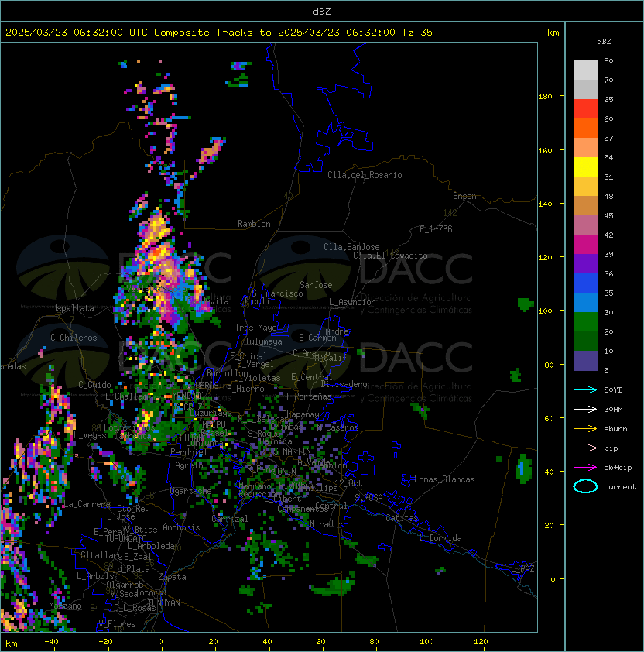
Task: Click the 'Zapata' map label
Action: (172, 577)
